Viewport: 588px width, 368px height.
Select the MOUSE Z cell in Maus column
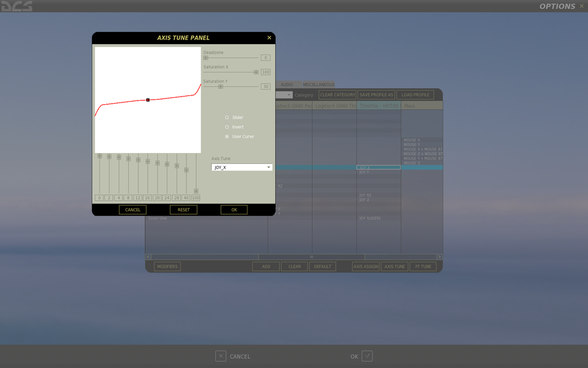(422, 163)
